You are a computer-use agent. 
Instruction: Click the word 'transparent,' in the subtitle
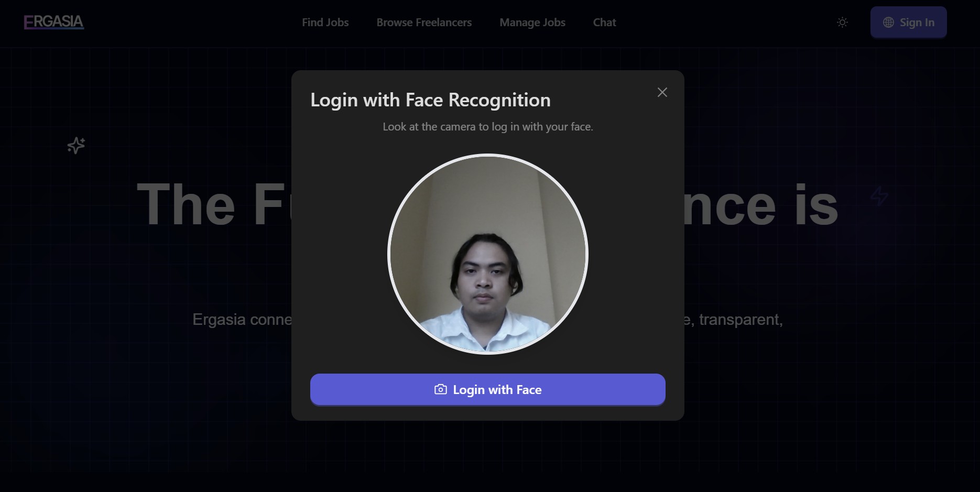(x=741, y=320)
